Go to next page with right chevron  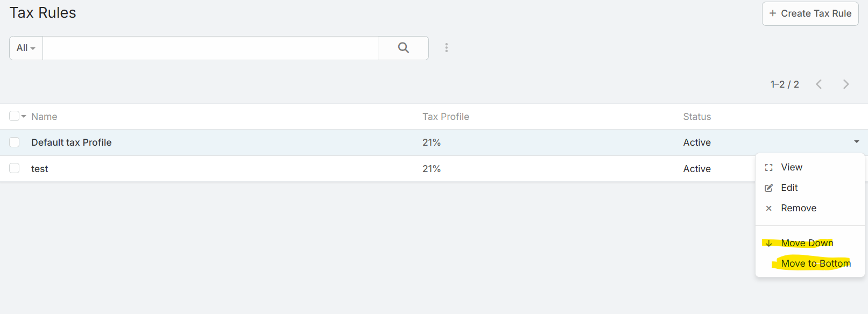[846, 84]
